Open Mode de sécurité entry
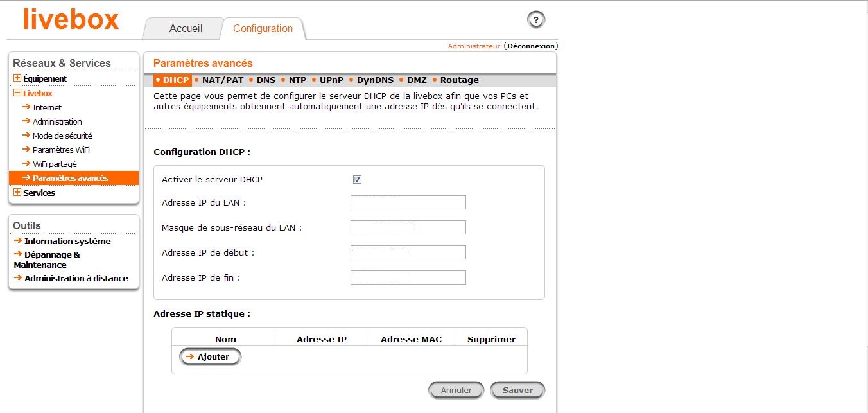868x413 pixels. [62, 136]
